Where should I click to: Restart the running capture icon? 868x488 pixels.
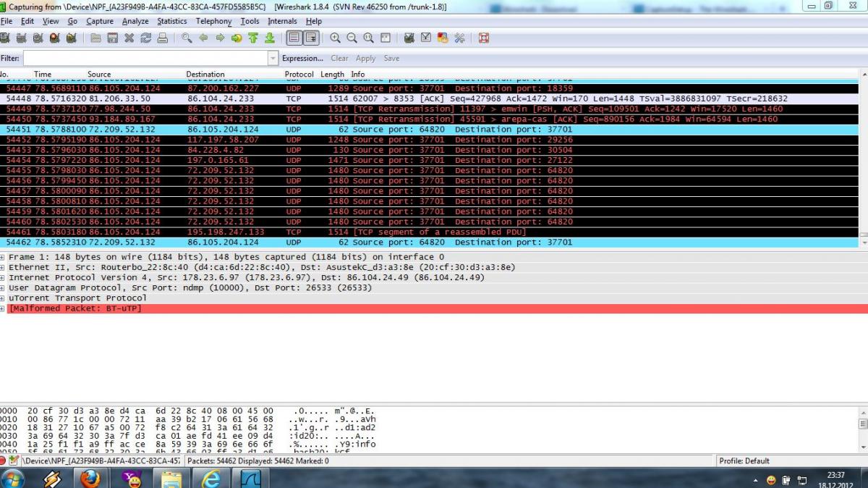71,38
